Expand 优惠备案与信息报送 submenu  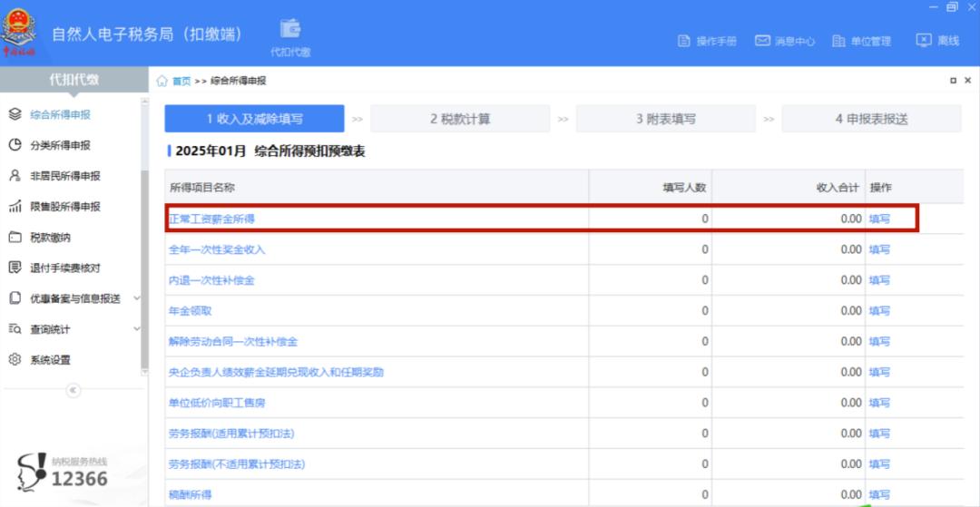point(137,298)
